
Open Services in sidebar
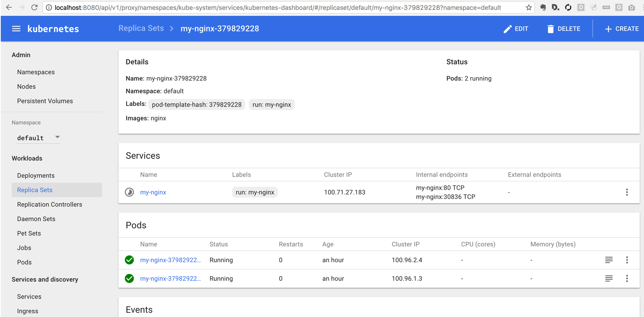click(29, 297)
